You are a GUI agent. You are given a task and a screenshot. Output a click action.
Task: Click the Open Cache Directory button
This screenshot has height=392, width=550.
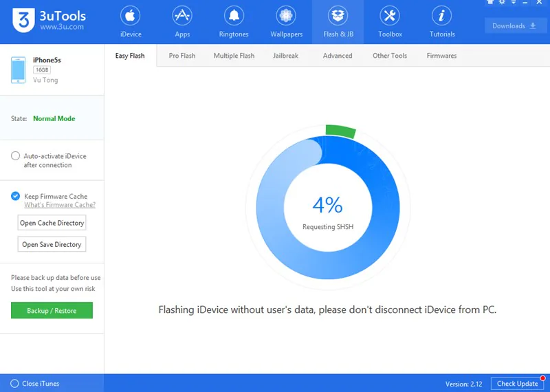click(x=52, y=223)
